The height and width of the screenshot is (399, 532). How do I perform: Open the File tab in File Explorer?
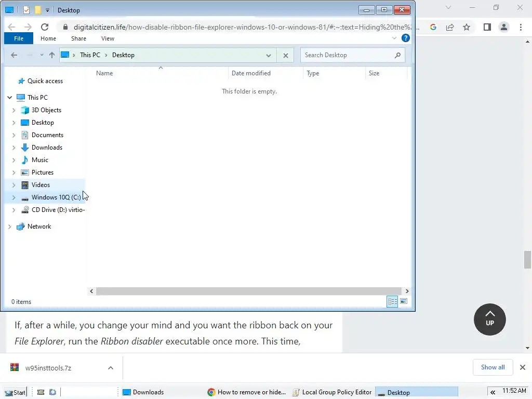coord(19,38)
